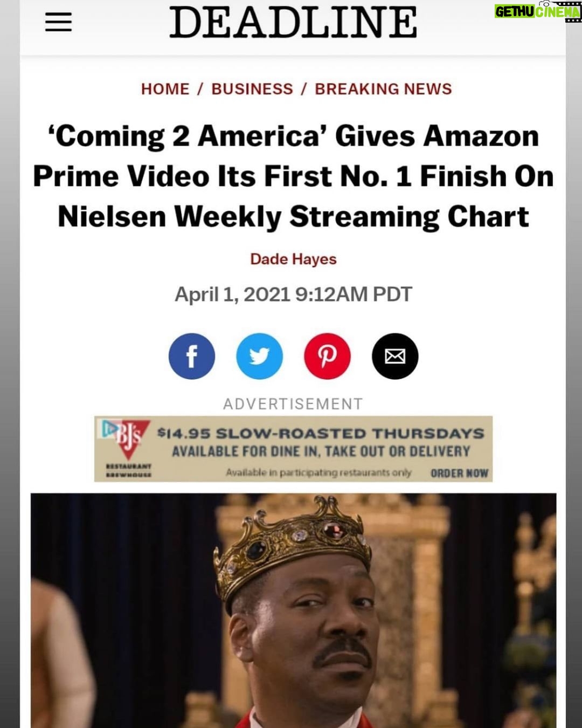Image resolution: width=582 pixels, height=728 pixels.
Task: Share article on Facebook
Action: [x=191, y=356]
